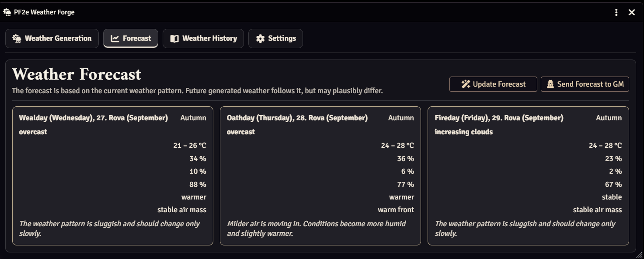Switch to the Weather Generation tab

(x=52, y=38)
